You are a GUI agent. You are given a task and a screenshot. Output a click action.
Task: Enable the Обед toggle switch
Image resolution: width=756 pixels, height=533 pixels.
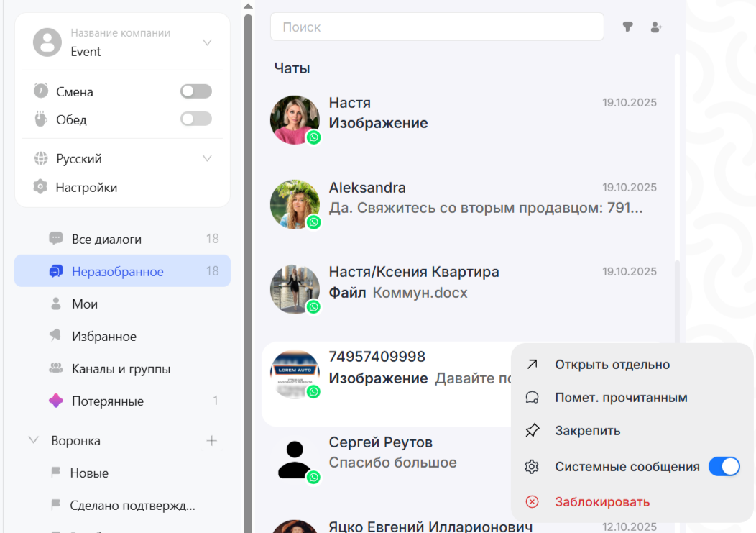(x=195, y=119)
